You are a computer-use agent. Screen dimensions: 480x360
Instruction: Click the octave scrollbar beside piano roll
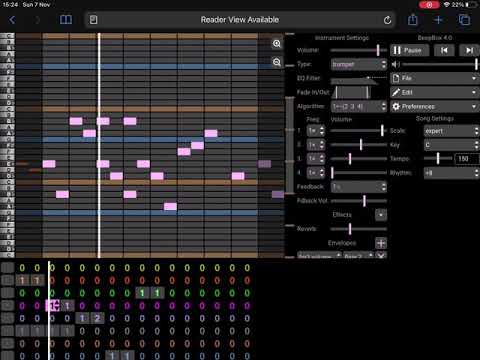tap(290, 145)
